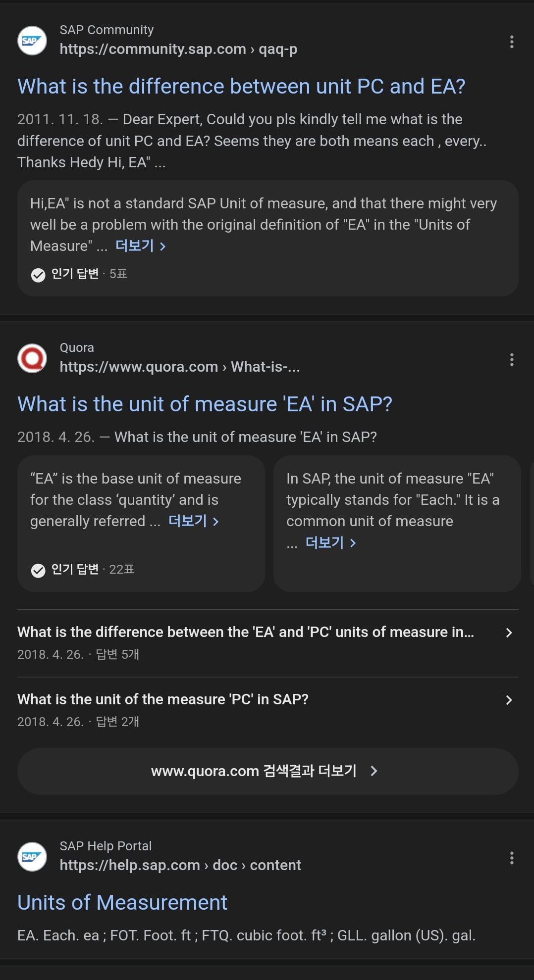Expand the 'typically stands for Each' answer 더보기
The height and width of the screenshot is (980, 534).
[x=331, y=543]
